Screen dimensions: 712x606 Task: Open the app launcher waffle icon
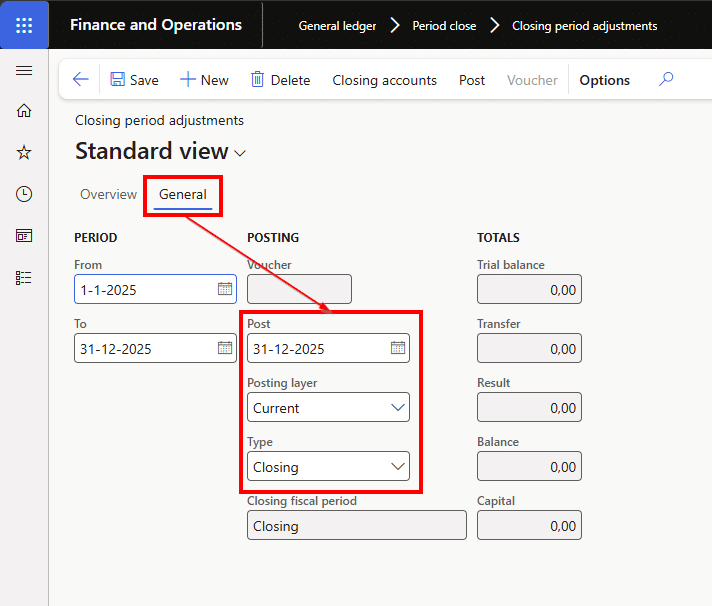(24, 25)
